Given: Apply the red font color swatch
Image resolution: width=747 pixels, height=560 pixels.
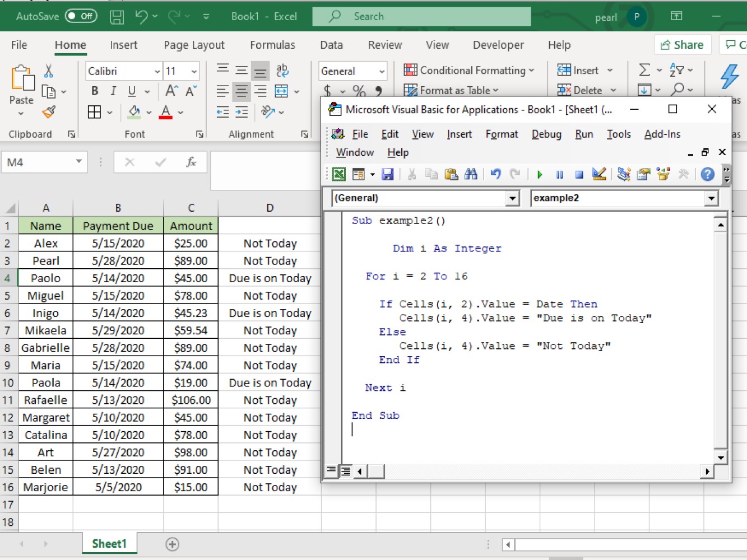Looking at the screenshot, I should click(x=166, y=112).
